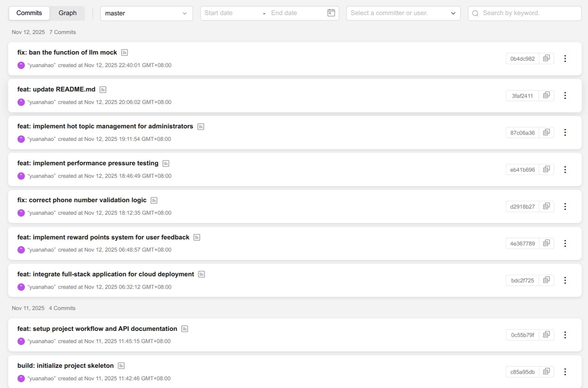Open commit 'fix: correct phone number validation logic'
The height and width of the screenshot is (388, 588).
82,200
